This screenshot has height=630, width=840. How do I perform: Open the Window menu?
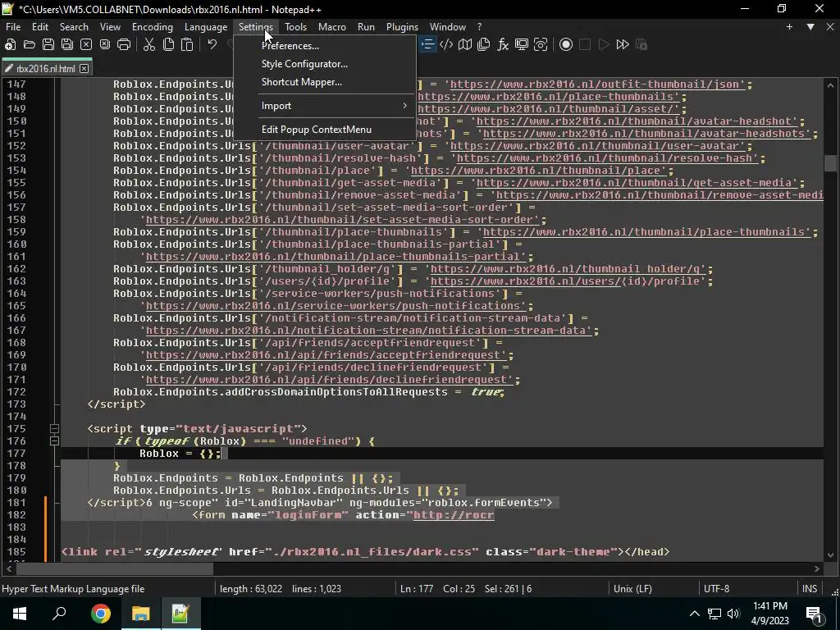tap(447, 27)
